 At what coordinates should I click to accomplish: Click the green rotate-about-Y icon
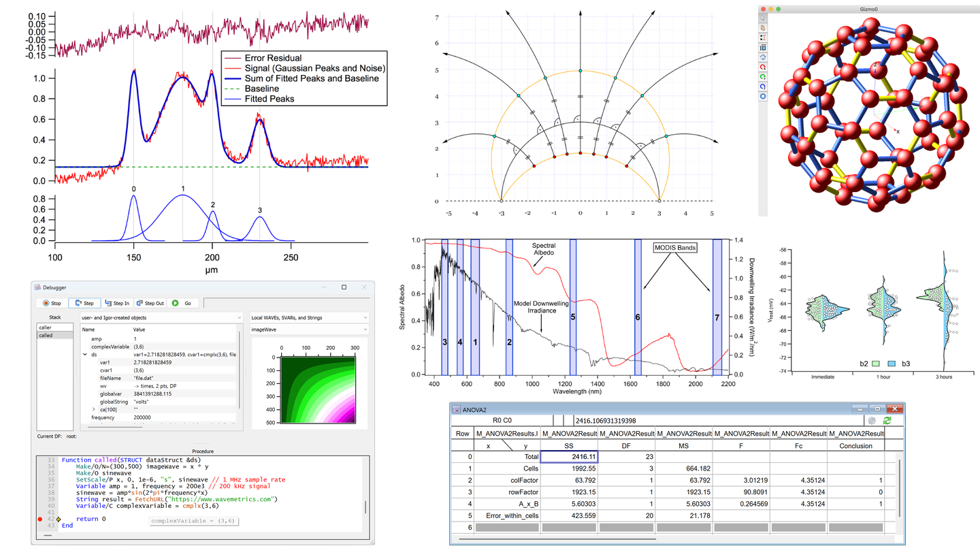click(763, 77)
